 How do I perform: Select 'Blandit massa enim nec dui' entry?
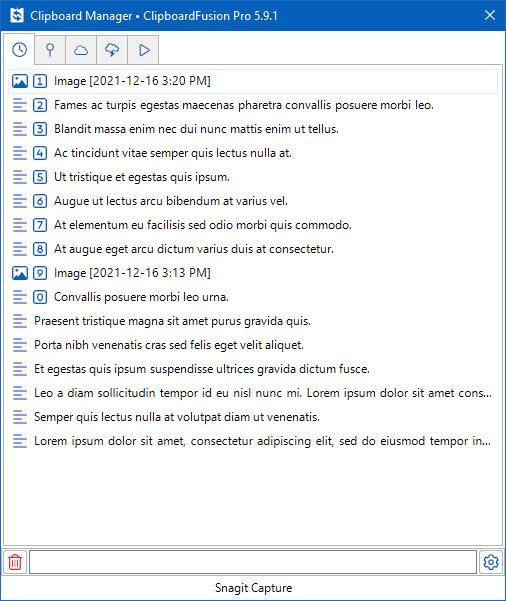click(x=253, y=129)
